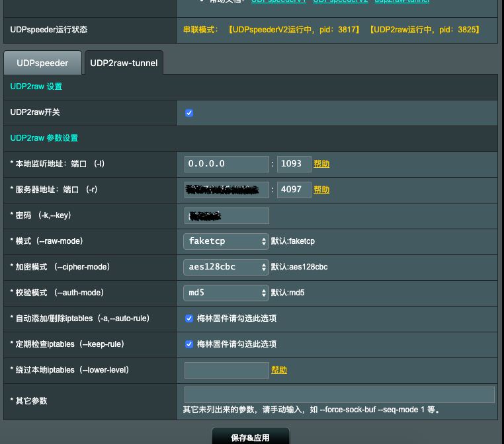Click the 默认:faketcp hint text
The height and width of the screenshot is (444, 504).
click(x=293, y=241)
